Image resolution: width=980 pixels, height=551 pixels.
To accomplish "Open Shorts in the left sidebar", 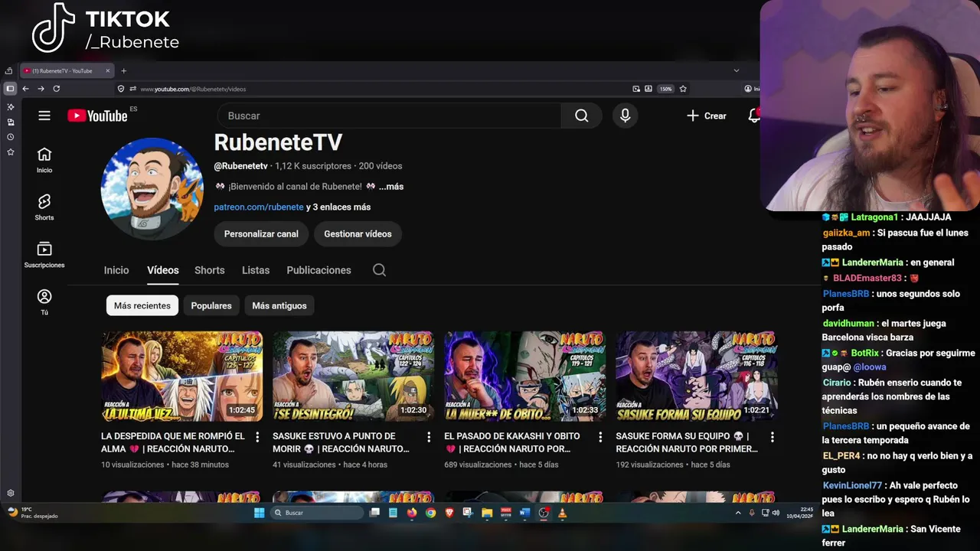I will pos(44,207).
